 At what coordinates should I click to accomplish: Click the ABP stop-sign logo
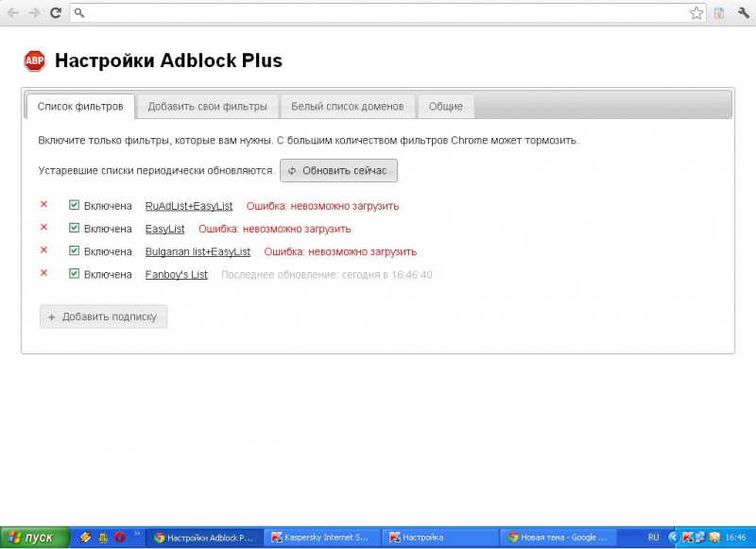pos(35,60)
